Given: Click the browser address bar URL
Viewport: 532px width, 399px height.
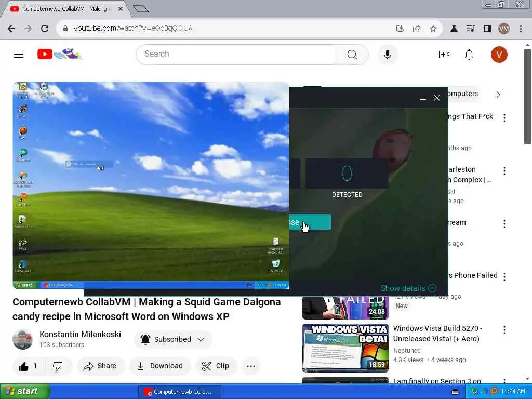Looking at the screenshot, I should 133,28.
